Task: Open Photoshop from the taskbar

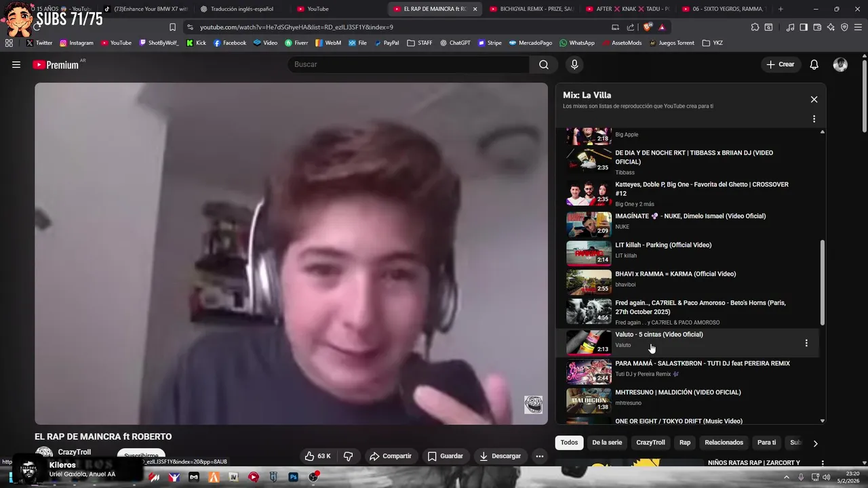Action: click(294, 477)
